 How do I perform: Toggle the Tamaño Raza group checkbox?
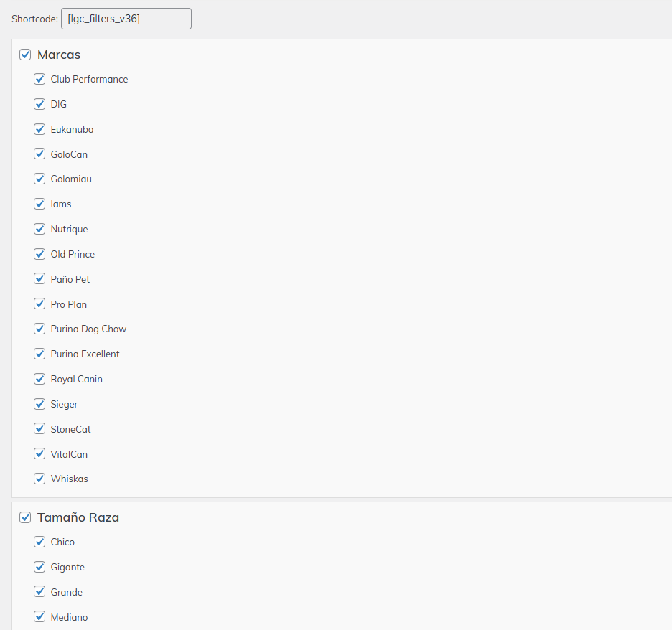click(x=25, y=517)
